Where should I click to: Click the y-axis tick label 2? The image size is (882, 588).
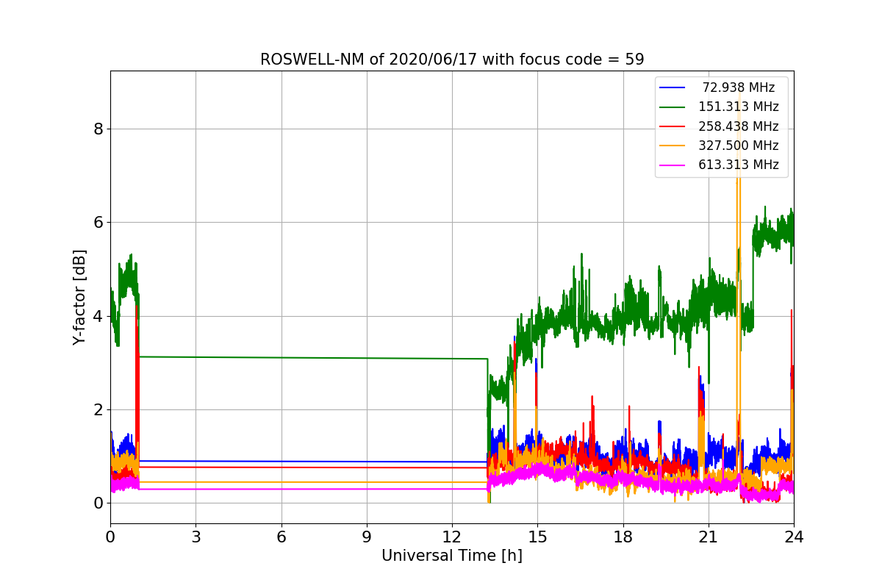click(x=98, y=409)
